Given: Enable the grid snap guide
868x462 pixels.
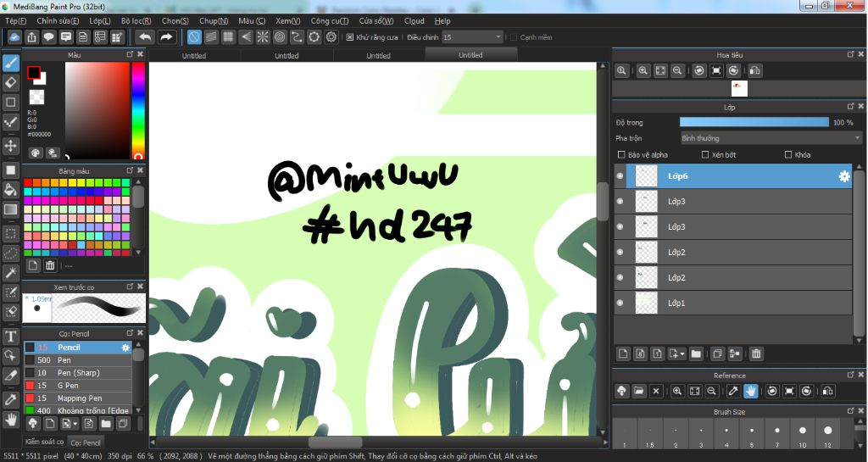Looking at the screenshot, I should 228,37.
